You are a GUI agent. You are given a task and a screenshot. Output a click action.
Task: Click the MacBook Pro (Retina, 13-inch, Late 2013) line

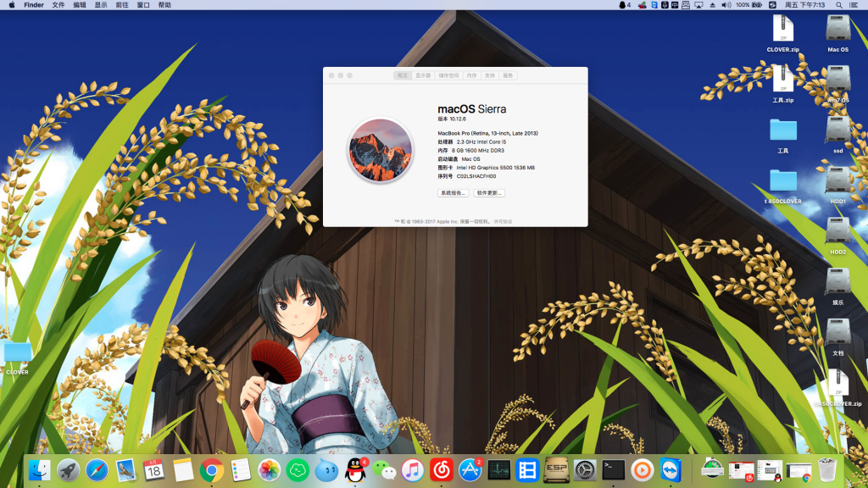point(487,133)
